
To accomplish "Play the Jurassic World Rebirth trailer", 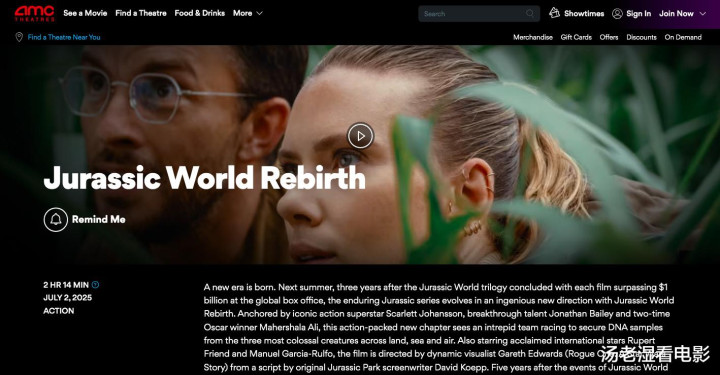I will click(x=360, y=135).
